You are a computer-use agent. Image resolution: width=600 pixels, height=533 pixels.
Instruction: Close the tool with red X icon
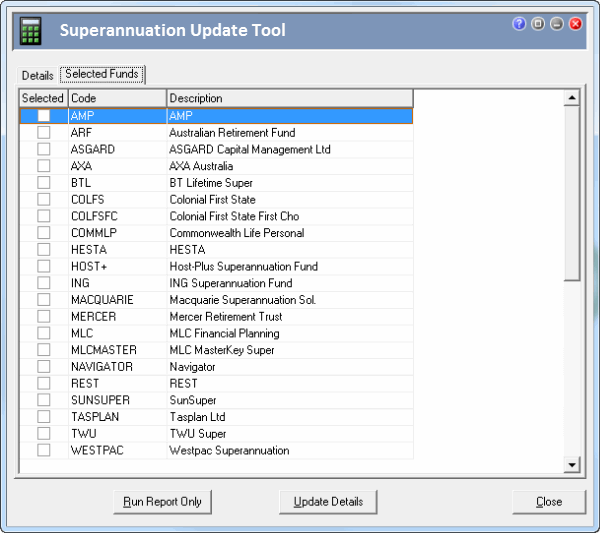click(575, 24)
